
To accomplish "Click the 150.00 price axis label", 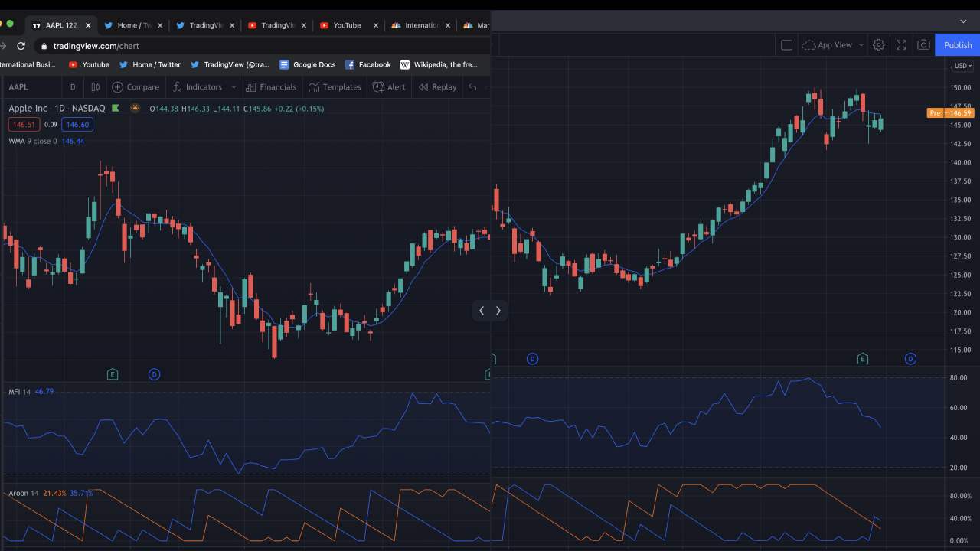I will tap(960, 88).
